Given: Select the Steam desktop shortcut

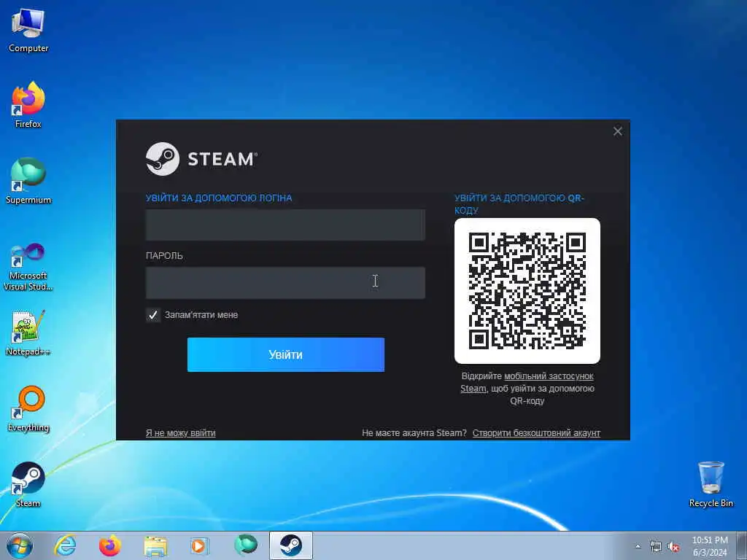Looking at the screenshot, I should pyautogui.click(x=28, y=484).
